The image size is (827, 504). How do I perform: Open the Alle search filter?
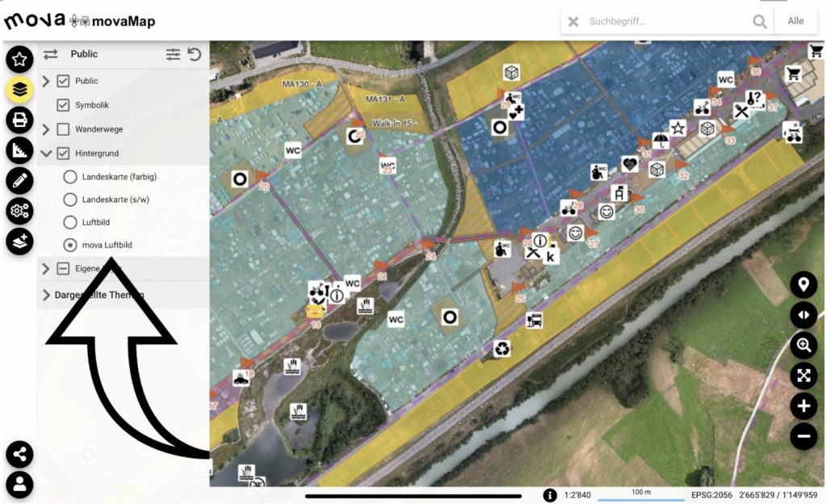pos(796,21)
